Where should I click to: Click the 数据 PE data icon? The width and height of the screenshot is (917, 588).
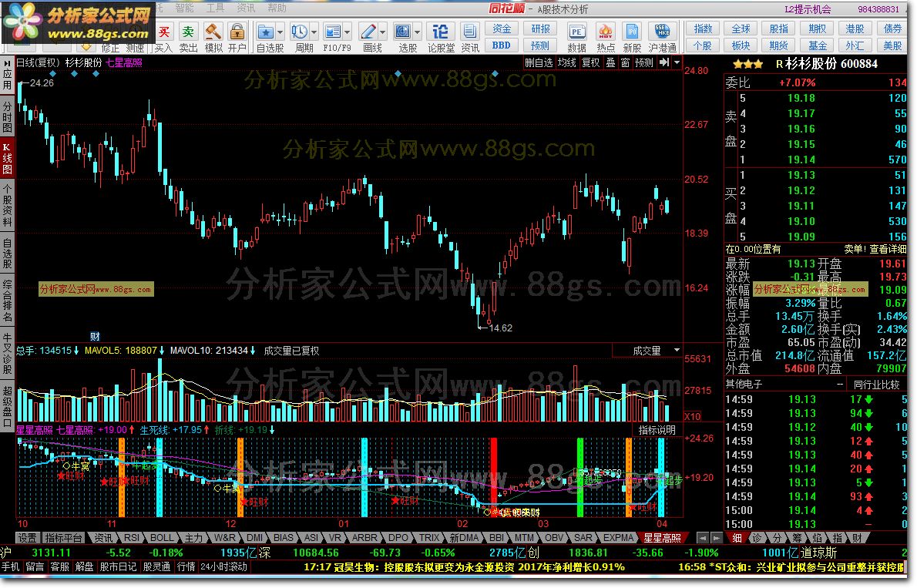[576, 38]
